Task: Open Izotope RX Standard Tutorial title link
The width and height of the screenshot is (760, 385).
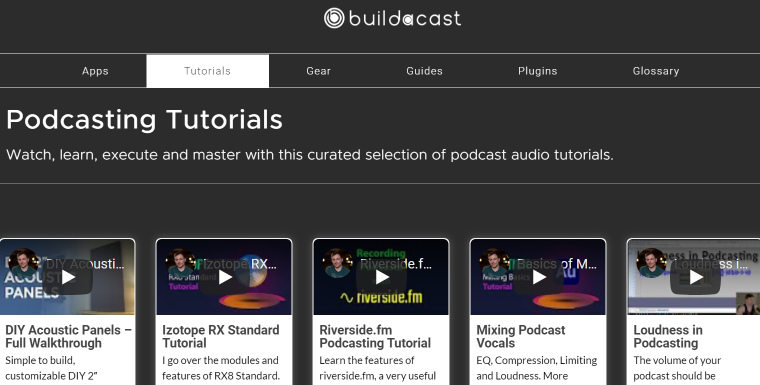Action: pos(221,337)
